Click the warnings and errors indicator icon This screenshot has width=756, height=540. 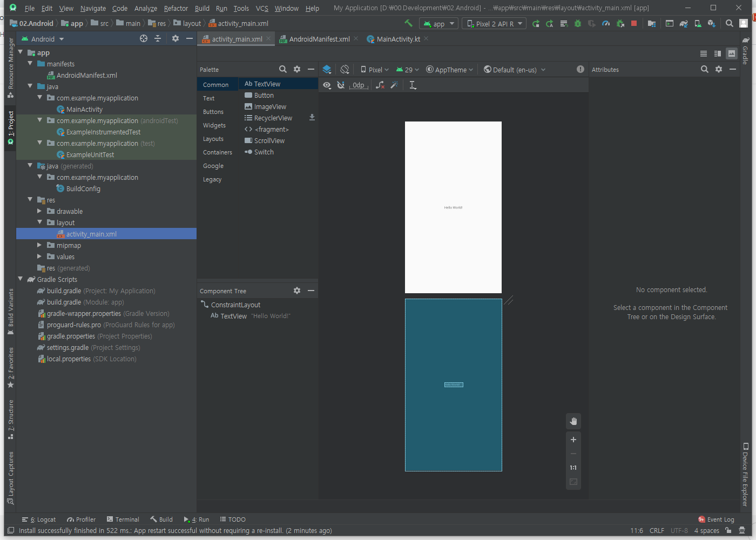tap(580, 69)
